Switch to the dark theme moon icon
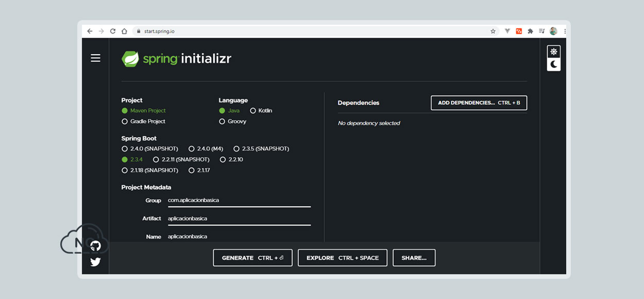Screen dimensions: 644x299 (554, 64)
